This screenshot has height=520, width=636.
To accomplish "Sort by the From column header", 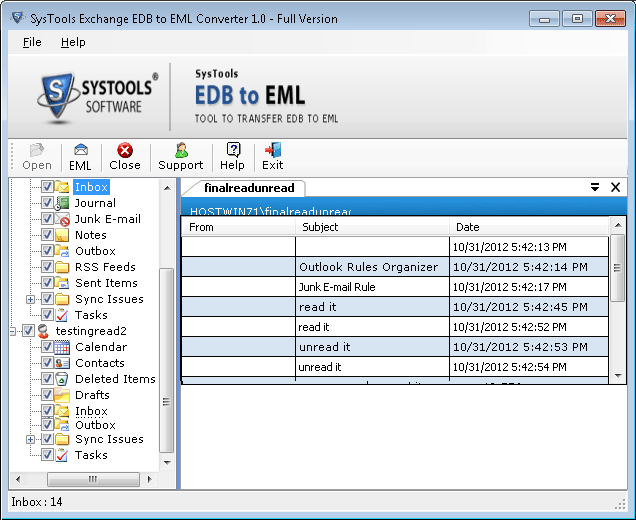I will click(238, 227).
